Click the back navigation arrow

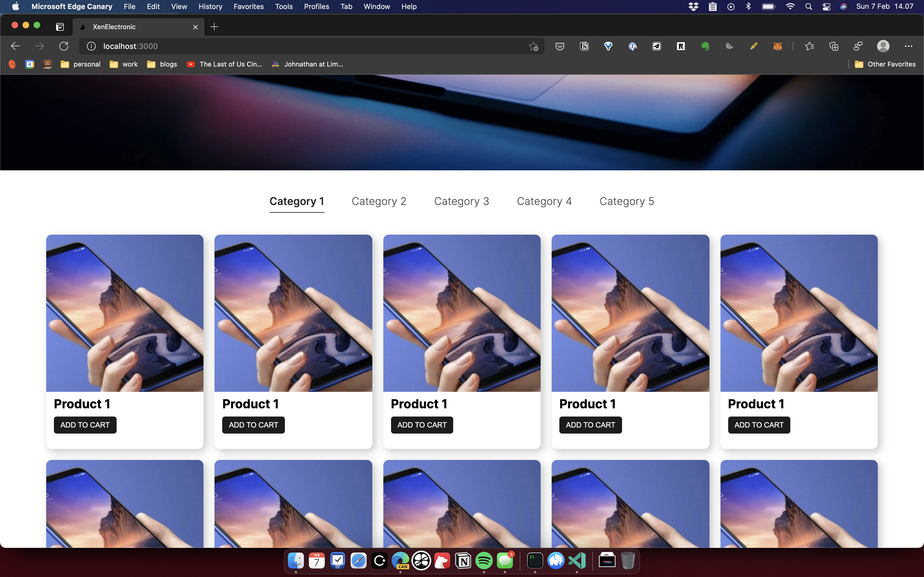(x=15, y=46)
